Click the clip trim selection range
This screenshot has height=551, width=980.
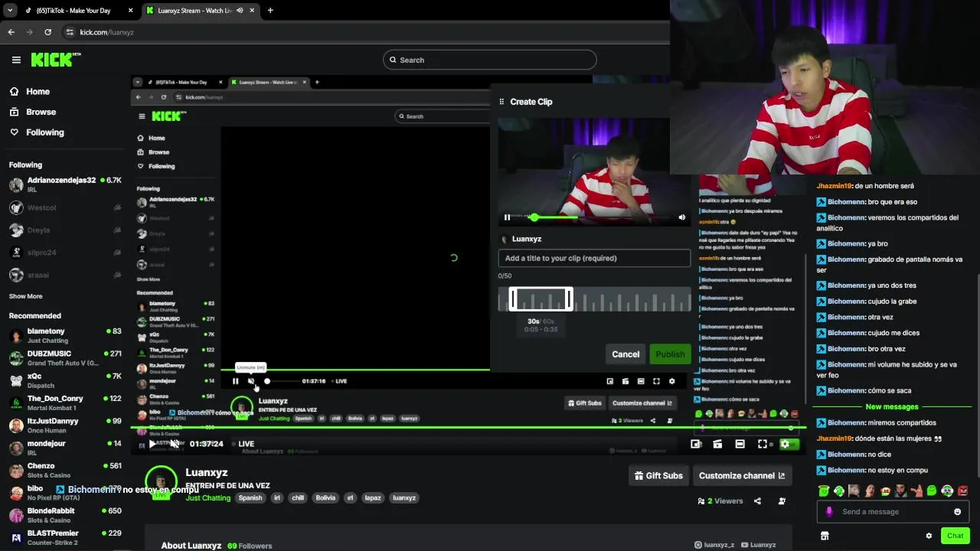point(541,299)
